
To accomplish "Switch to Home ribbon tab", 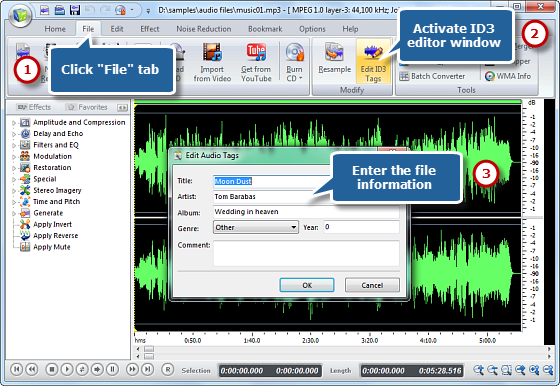I will pyautogui.click(x=55, y=29).
